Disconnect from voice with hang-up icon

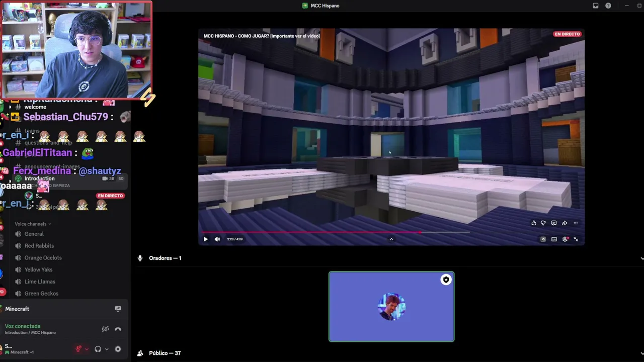pos(118,329)
